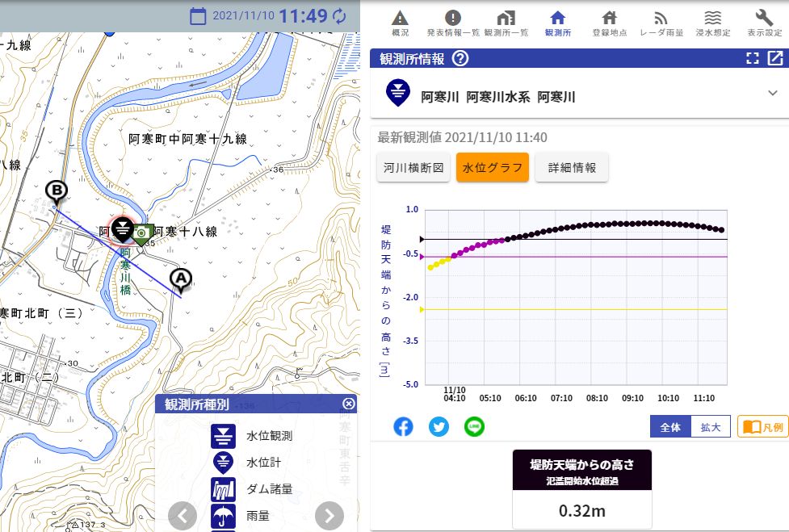Switch the graph to 拡大 view

(x=711, y=427)
